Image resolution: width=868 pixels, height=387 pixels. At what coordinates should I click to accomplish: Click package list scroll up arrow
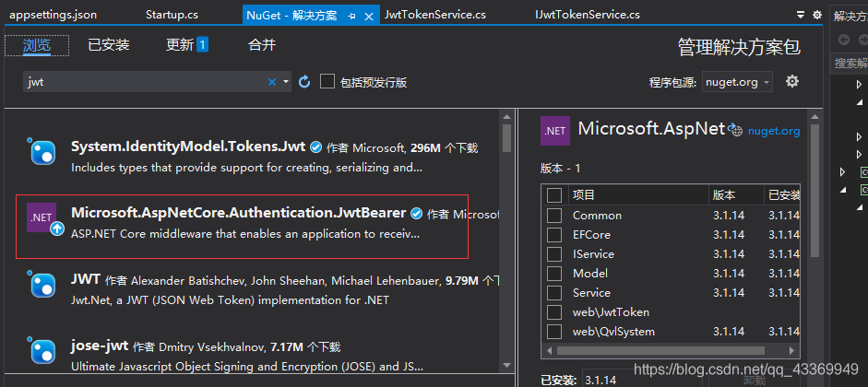[506, 116]
